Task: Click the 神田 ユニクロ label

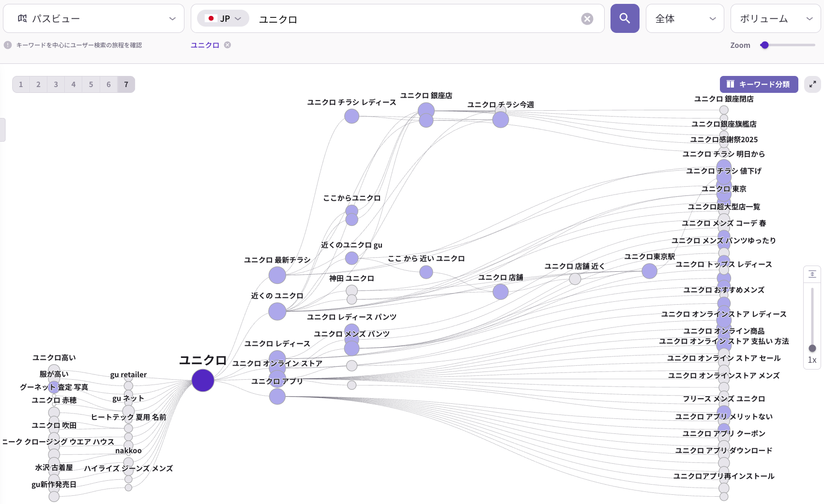Action: (351, 279)
